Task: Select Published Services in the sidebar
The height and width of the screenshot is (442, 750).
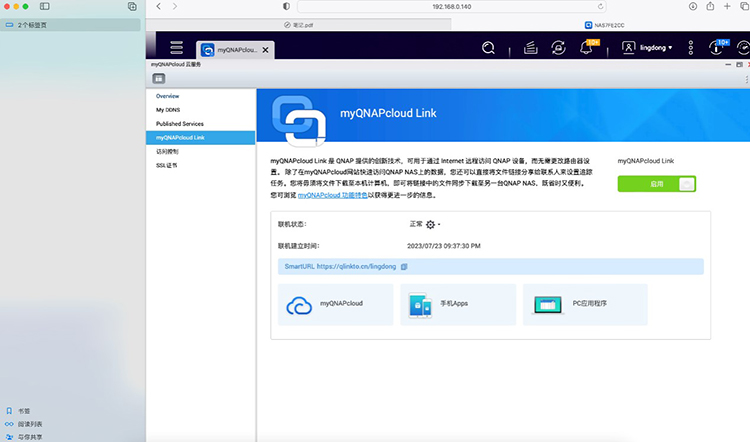Action: pos(181,123)
